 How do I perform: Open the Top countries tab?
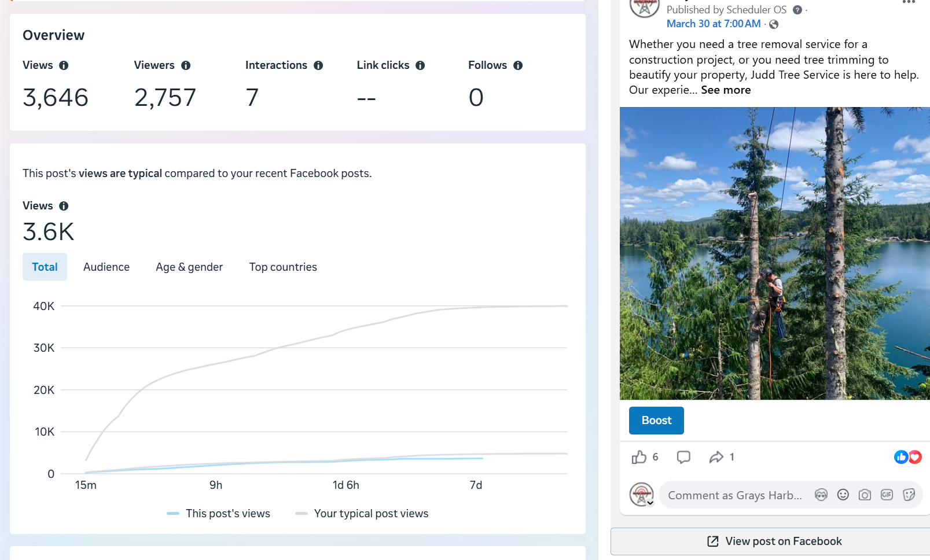[283, 267]
